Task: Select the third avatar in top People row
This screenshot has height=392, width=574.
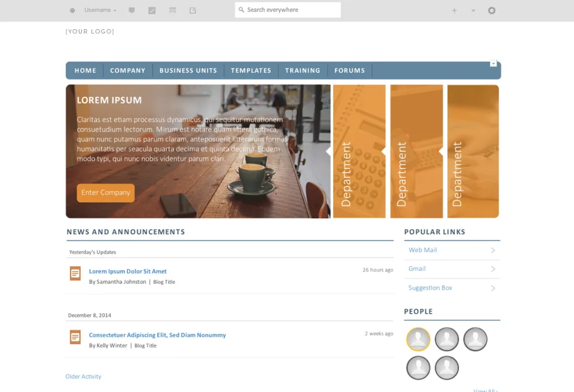Action: (x=475, y=339)
